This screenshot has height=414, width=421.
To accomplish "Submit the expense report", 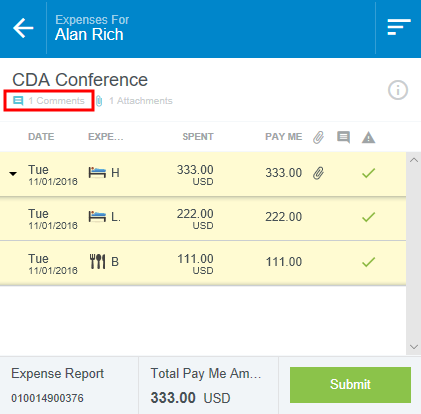I will pos(350,385).
